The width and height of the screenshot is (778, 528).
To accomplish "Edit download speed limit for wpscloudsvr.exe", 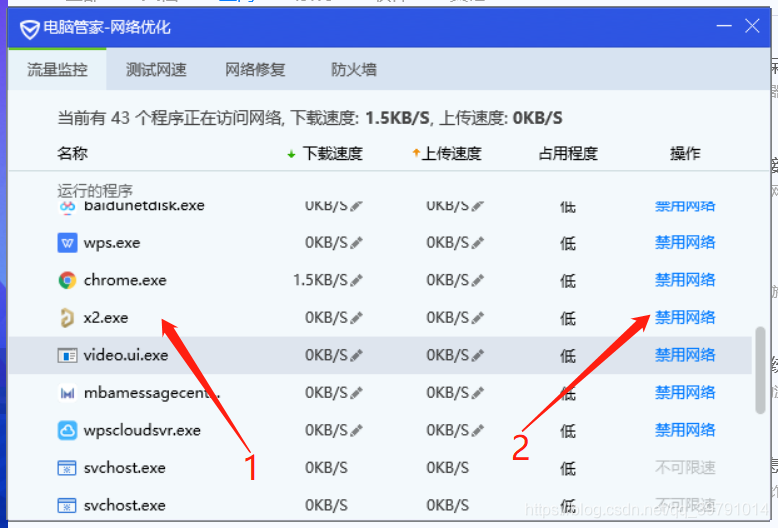I will coord(357,430).
